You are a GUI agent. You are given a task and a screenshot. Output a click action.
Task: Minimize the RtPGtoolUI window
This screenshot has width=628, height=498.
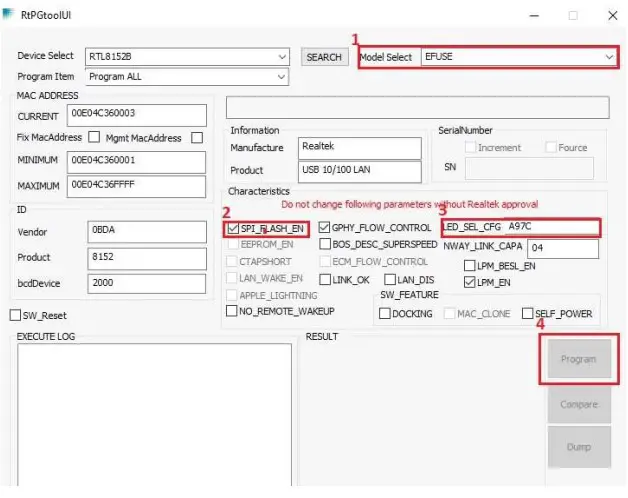534,16
